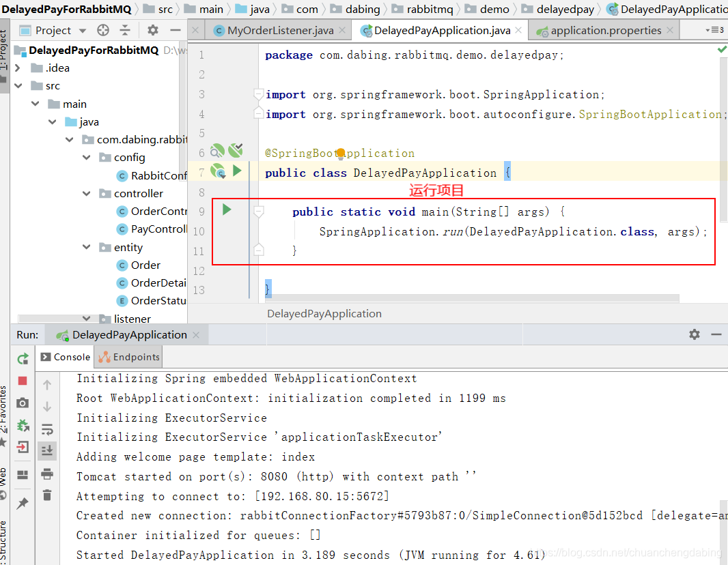Screen dimensions: 728x565
Task: Click the rabbitmq breadcrumb in the navigation bar
Action: coord(423,10)
